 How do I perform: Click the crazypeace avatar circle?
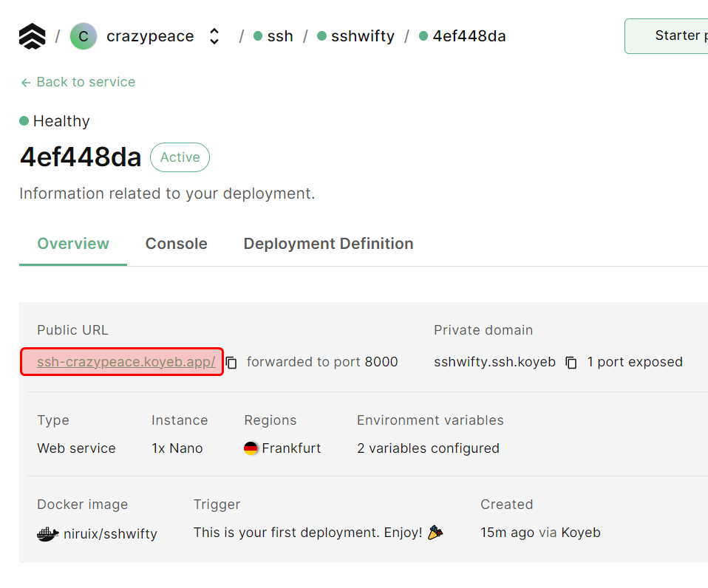point(84,36)
